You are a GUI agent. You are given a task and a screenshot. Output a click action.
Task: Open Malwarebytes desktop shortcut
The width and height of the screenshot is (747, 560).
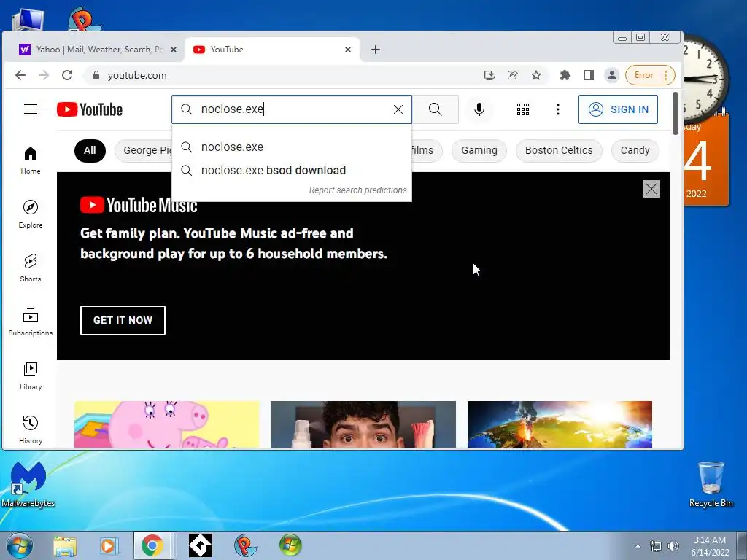pos(28,485)
